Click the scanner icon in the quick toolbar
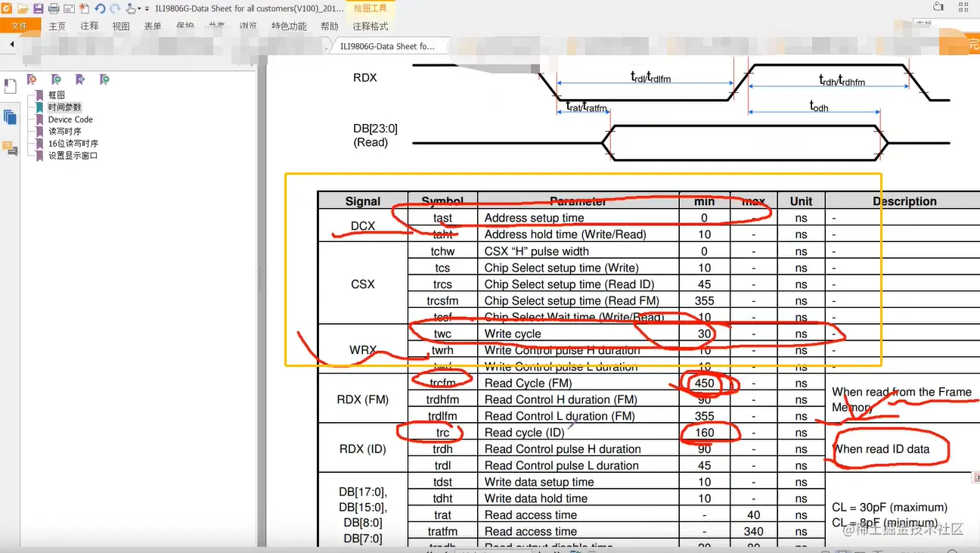Screen dimensions: 980x553 [x=69, y=8]
